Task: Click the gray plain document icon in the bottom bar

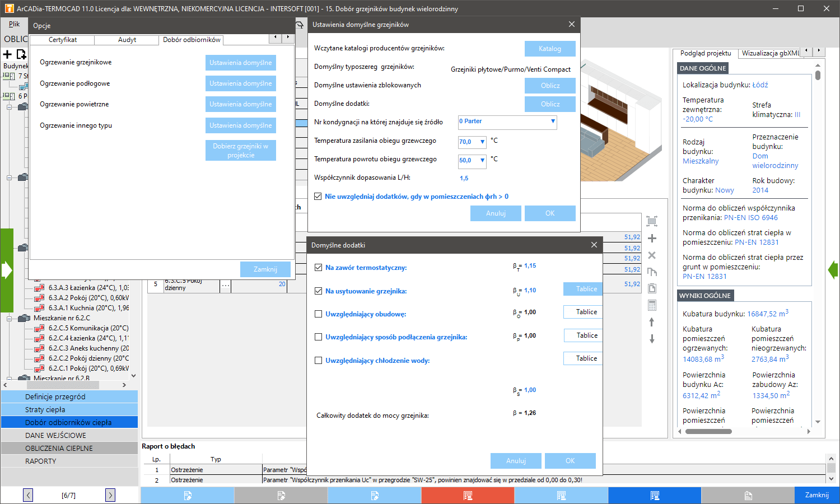Action: 748,496
